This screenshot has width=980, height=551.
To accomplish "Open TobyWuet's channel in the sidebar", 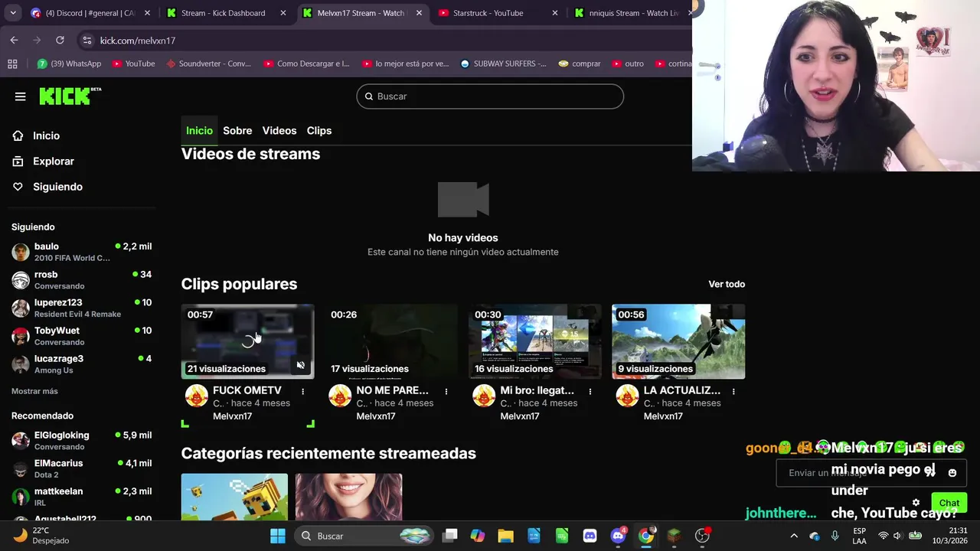I will (x=81, y=336).
